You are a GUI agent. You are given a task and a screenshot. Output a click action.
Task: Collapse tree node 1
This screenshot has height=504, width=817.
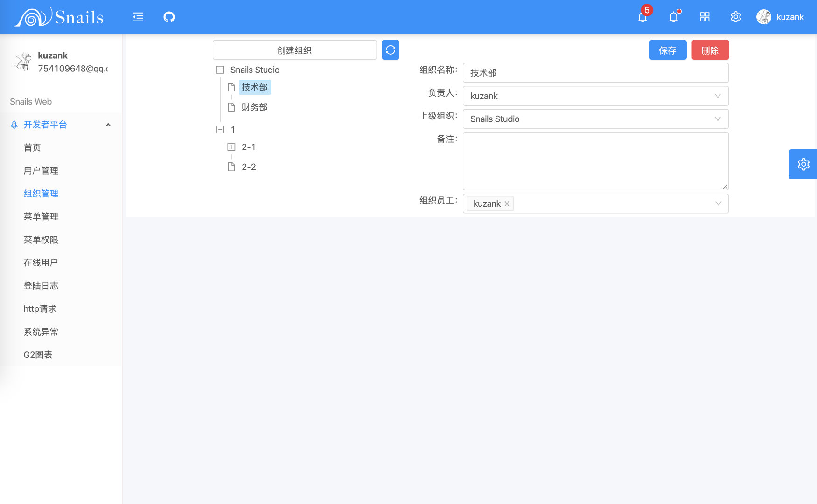[x=220, y=130]
